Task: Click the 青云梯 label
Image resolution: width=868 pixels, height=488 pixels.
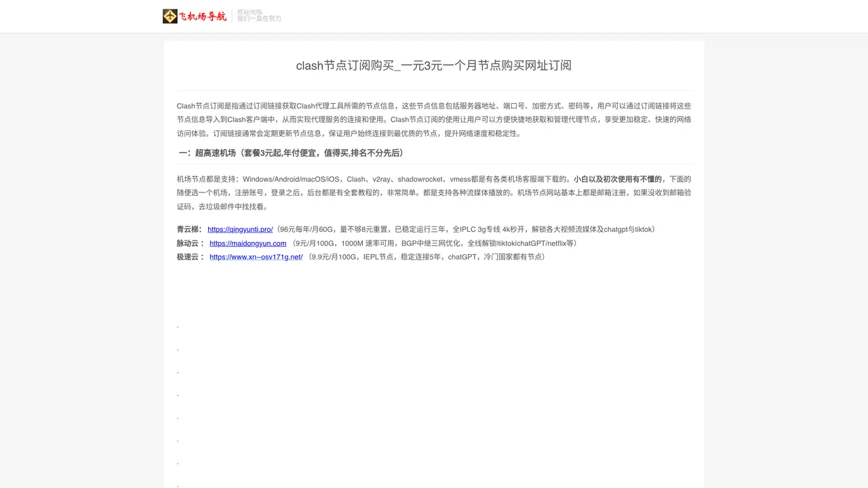Action: coord(189,230)
